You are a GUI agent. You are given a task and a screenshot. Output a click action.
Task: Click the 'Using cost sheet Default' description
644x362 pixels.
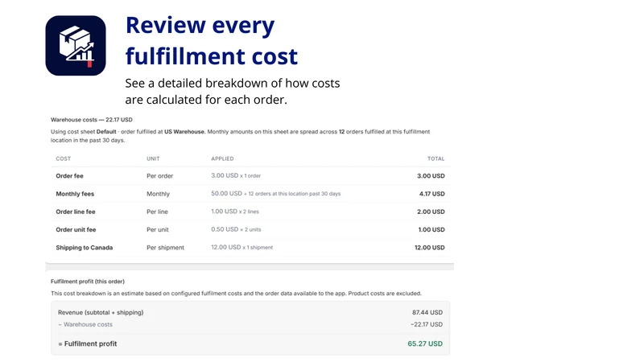240,136
